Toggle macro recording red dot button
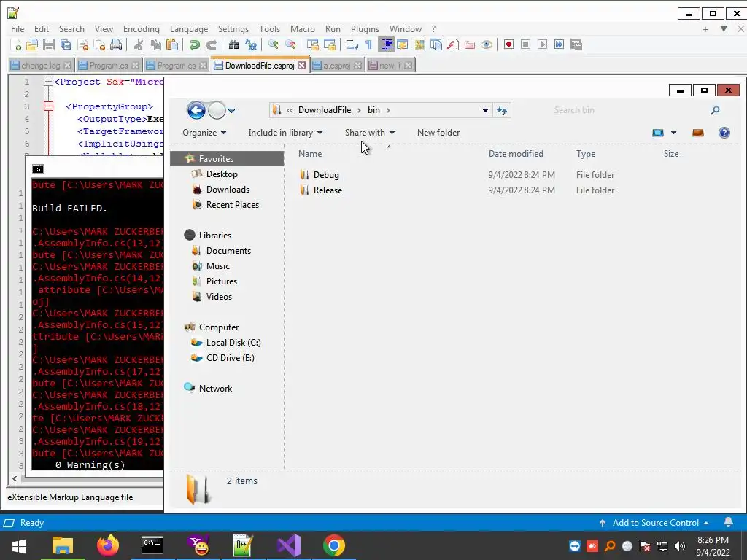 point(508,44)
